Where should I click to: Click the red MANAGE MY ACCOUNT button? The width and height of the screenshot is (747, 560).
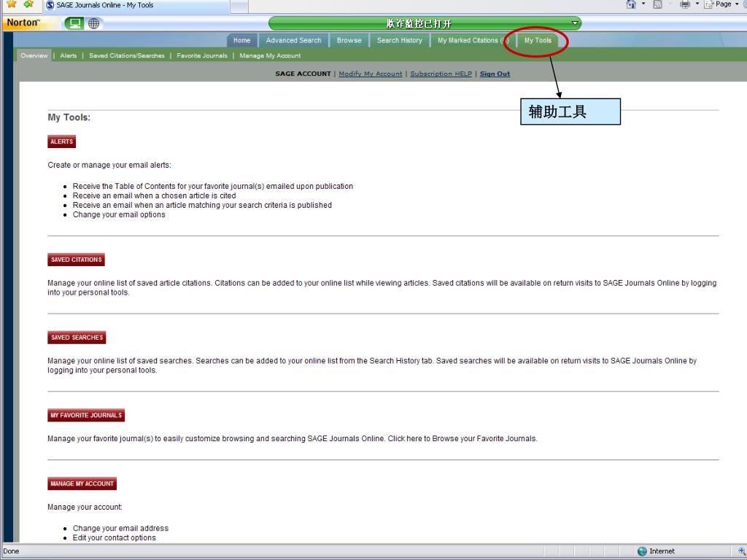coord(82,484)
